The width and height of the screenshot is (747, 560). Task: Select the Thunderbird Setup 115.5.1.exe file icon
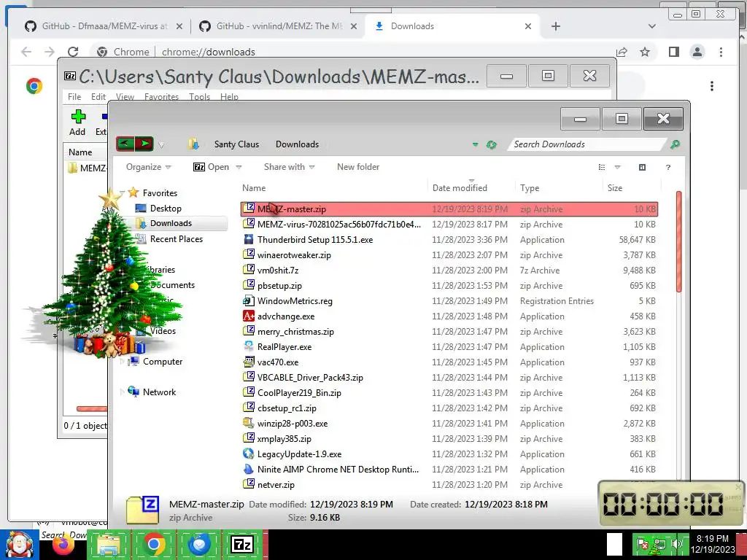coord(248,239)
